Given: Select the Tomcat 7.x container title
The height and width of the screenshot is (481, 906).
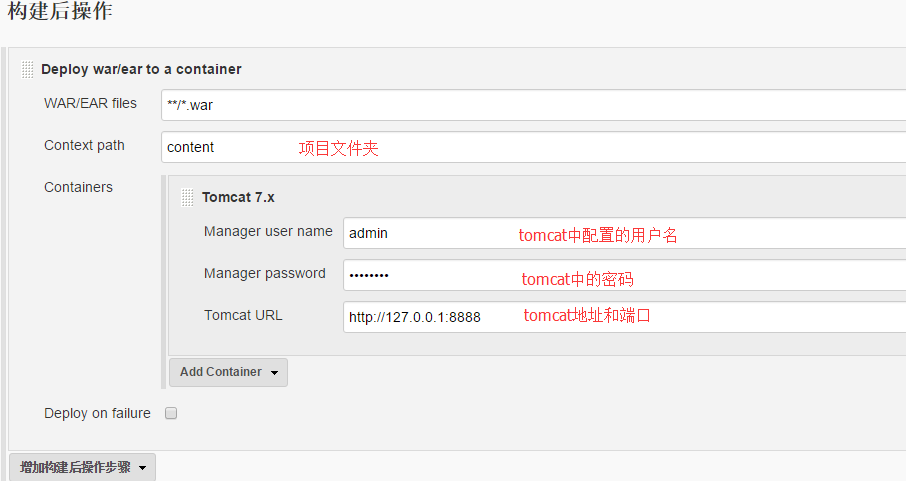Looking at the screenshot, I should [x=238, y=198].
